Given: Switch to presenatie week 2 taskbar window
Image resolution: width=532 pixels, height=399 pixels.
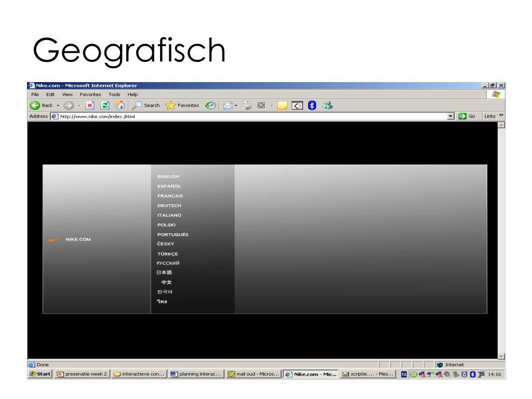Looking at the screenshot, I should pyautogui.click(x=82, y=374).
